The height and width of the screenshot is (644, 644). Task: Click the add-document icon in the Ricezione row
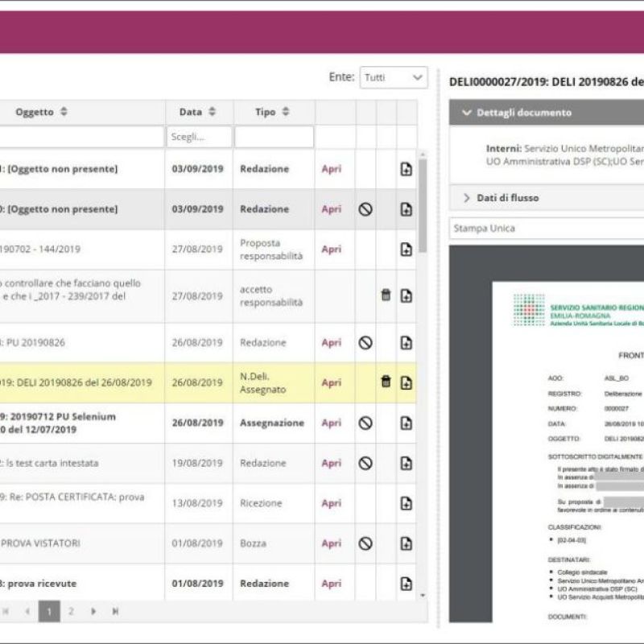pos(407,503)
